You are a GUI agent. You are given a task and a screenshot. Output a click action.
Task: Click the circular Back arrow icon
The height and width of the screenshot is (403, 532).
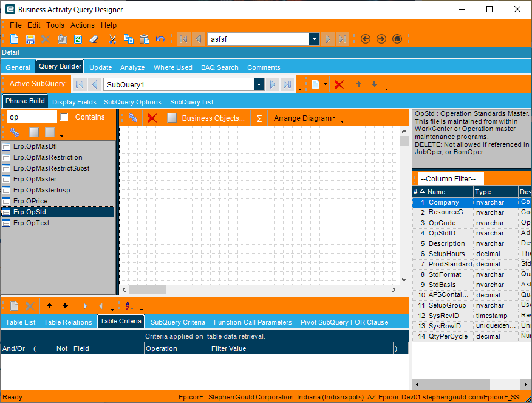(x=366, y=39)
